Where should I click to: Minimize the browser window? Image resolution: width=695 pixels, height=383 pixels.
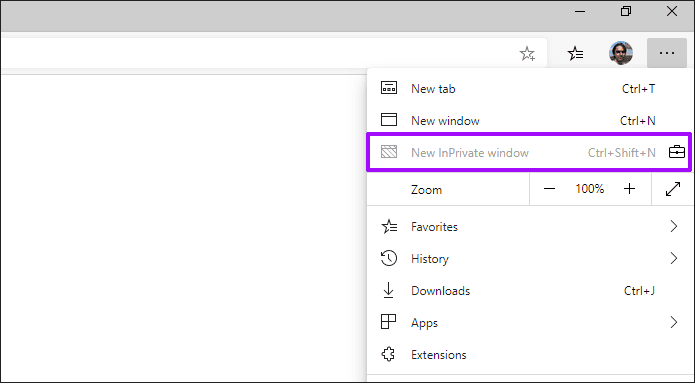coord(580,12)
